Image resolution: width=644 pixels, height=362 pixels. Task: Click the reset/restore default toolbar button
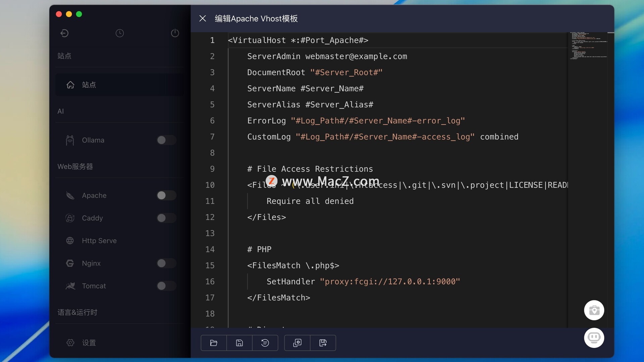pos(265,343)
